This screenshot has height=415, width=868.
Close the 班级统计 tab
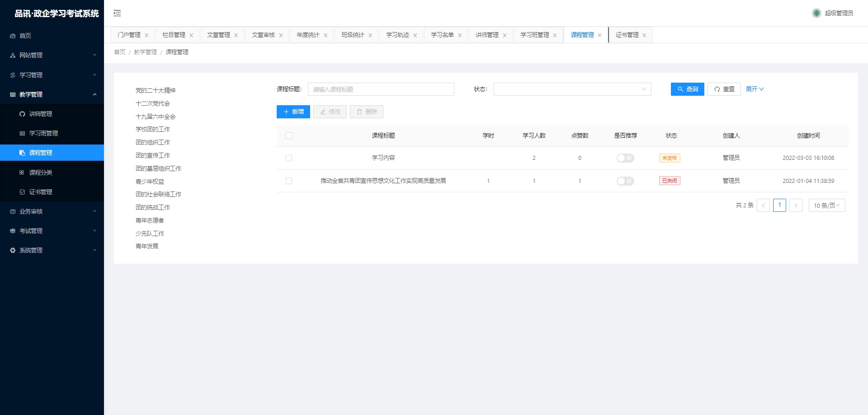click(x=370, y=35)
